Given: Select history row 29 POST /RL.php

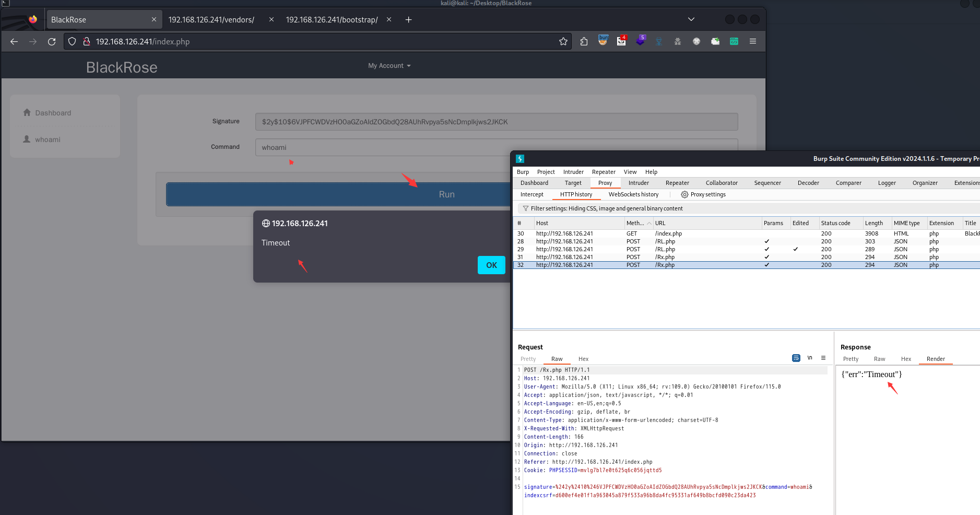Looking at the screenshot, I should 747,249.
